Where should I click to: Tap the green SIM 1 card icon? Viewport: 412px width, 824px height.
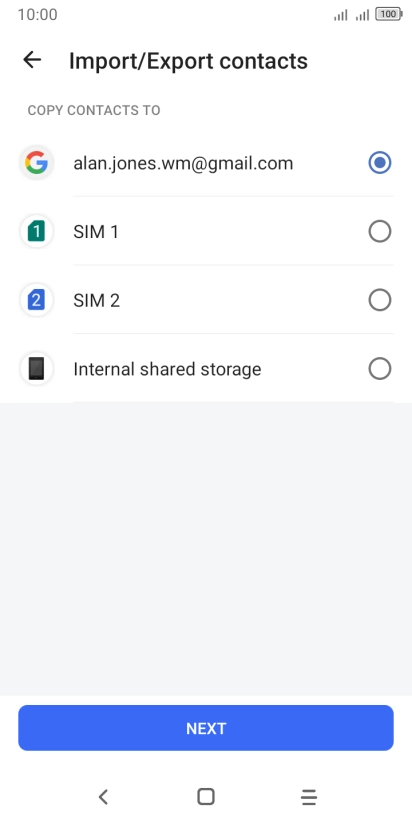click(x=36, y=231)
